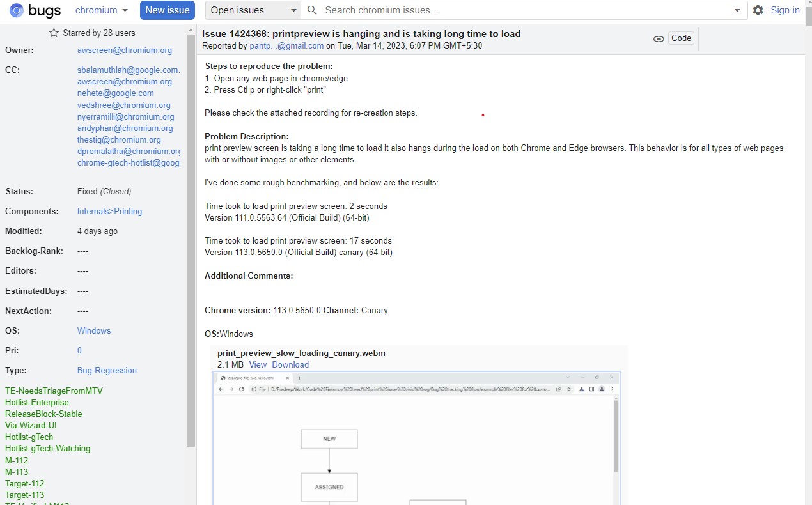This screenshot has width=812, height=505.
Task: Open label Hotlist-gTech
Action: coord(29,437)
